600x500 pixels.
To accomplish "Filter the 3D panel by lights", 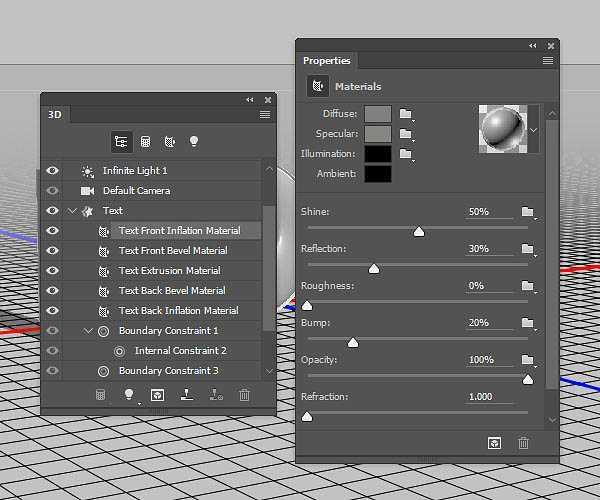I will 194,141.
